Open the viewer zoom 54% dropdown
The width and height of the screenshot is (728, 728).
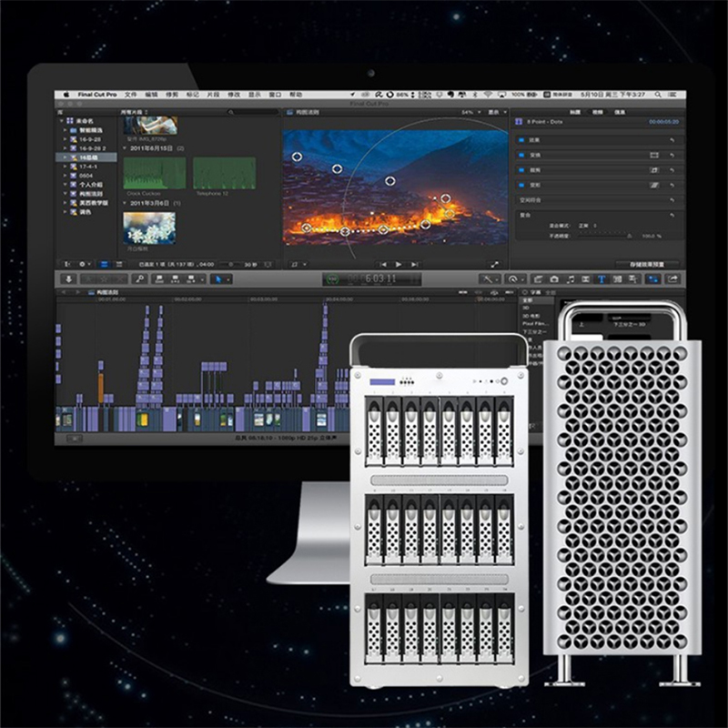point(470,112)
